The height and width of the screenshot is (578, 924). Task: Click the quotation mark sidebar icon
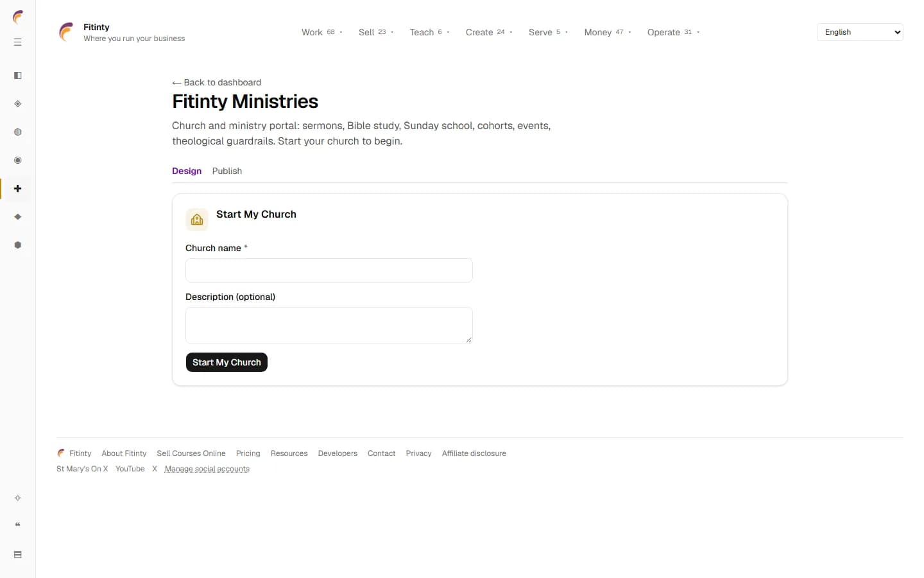click(x=18, y=525)
